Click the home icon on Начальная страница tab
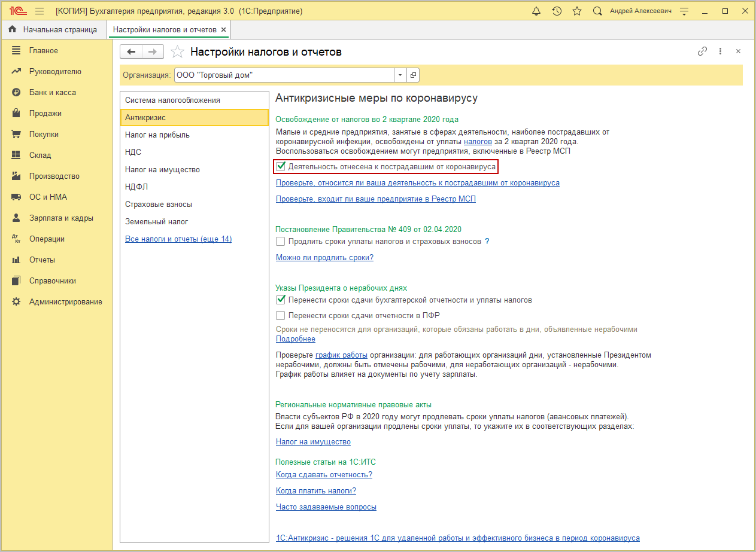Screen dimensions: 756x552 point(12,29)
